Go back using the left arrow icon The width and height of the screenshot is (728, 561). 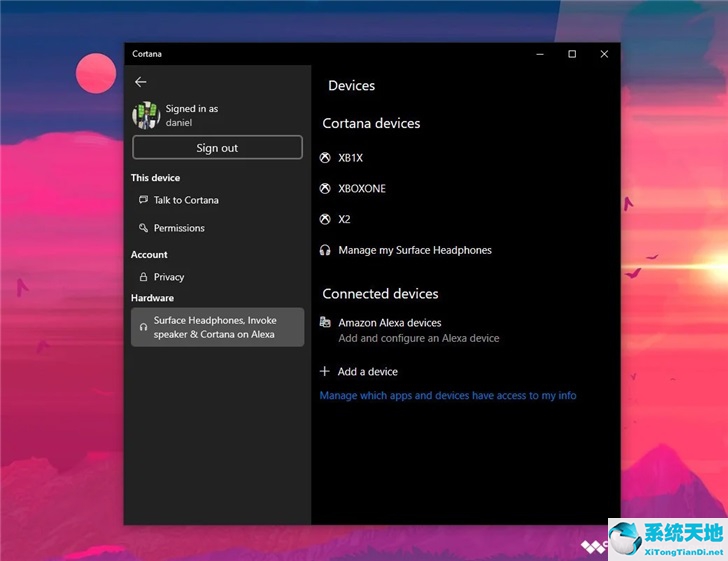141,82
